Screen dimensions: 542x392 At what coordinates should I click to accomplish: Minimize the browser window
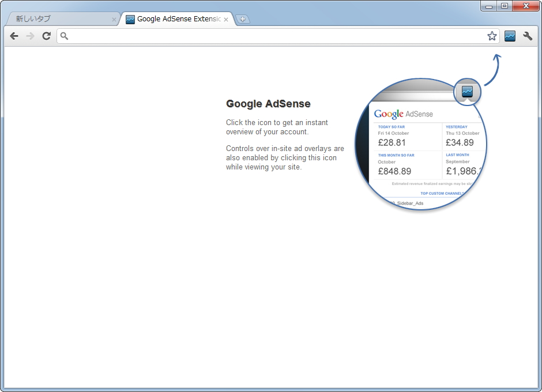tap(489, 6)
